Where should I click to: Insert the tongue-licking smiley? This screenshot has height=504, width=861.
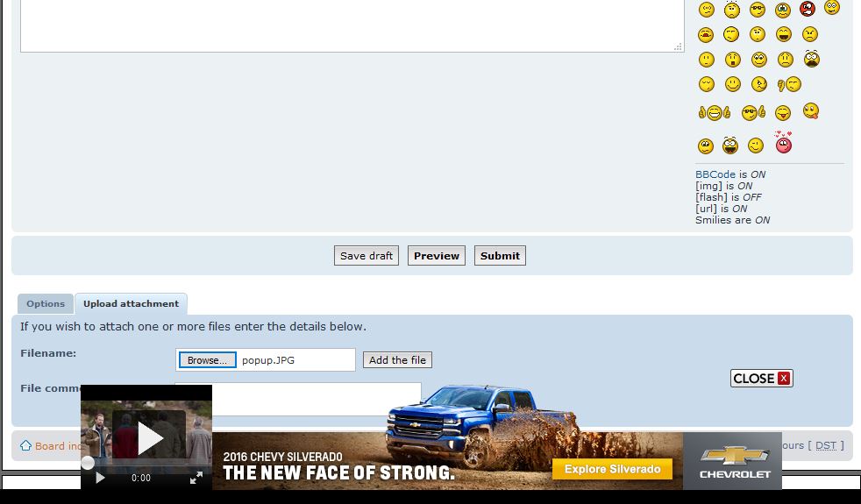(811, 111)
